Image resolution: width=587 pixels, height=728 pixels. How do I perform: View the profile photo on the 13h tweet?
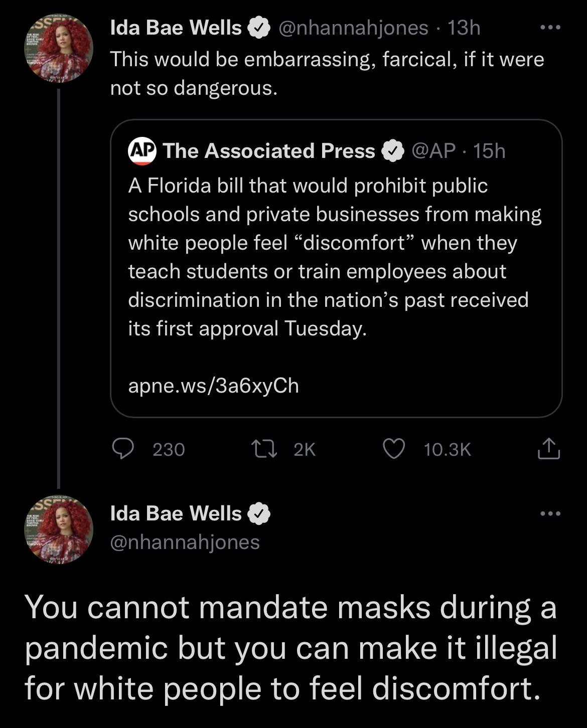59,49
